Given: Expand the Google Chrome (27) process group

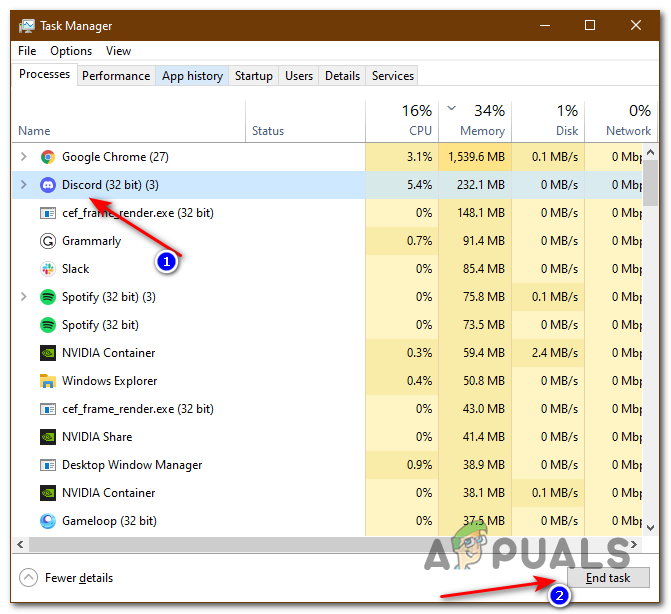Looking at the screenshot, I should tap(24, 157).
